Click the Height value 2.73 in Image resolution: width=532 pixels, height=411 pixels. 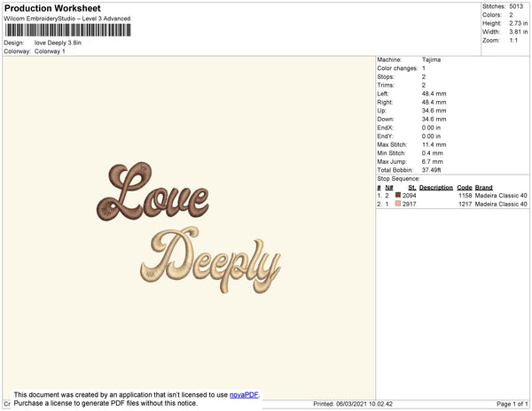point(519,23)
